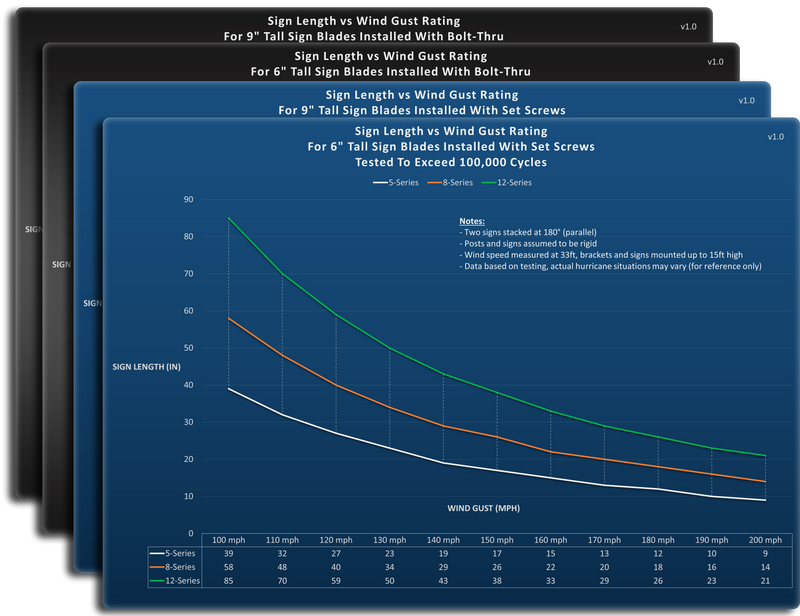
Task: Select the 8-Series row label in data table
Action: (x=172, y=567)
